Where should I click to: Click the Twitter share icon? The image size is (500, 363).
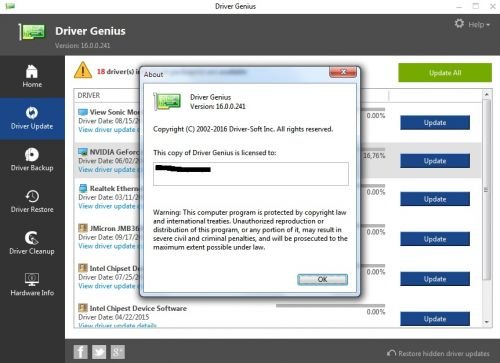pos(99,352)
